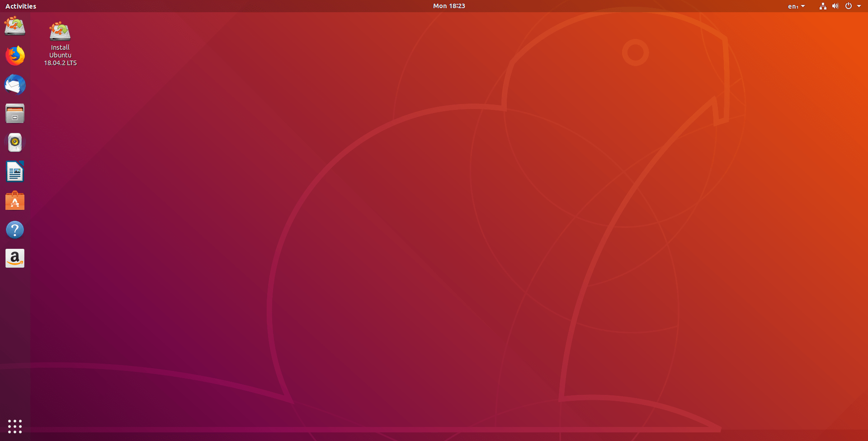Open the Help icon in the dock
This screenshot has height=441, width=868.
[15, 230]
